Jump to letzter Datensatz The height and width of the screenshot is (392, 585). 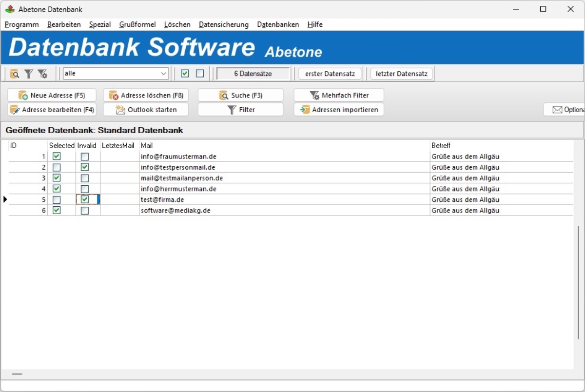pos(402,74)
